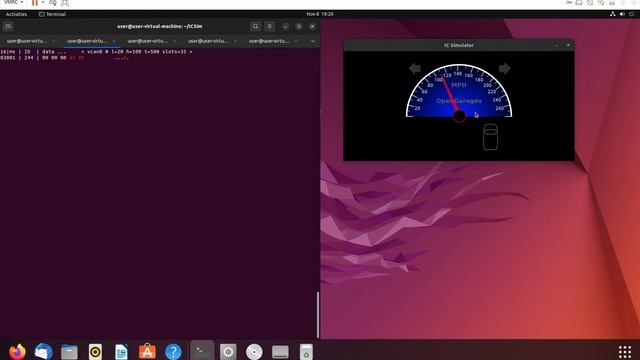Image resolution: width=640 pixels, height=360 pixels.
Task: Open the Help question-mark dock icon
Action: [x=173, y=351]
